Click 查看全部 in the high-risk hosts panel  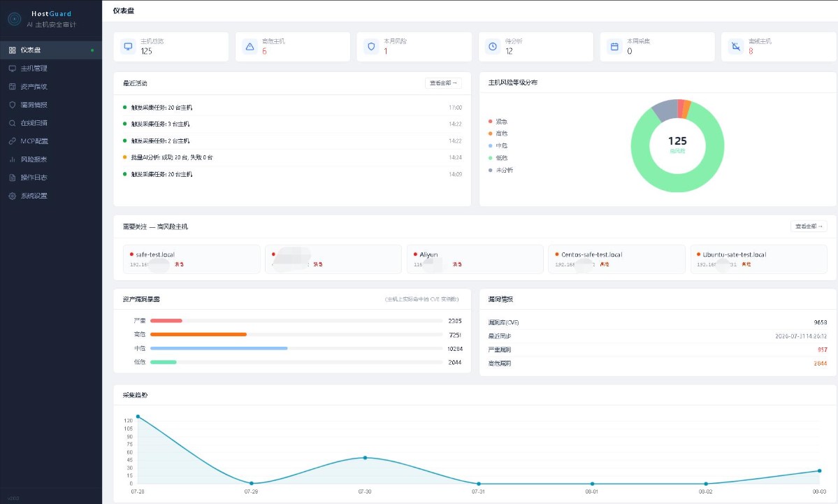[809, 226]
